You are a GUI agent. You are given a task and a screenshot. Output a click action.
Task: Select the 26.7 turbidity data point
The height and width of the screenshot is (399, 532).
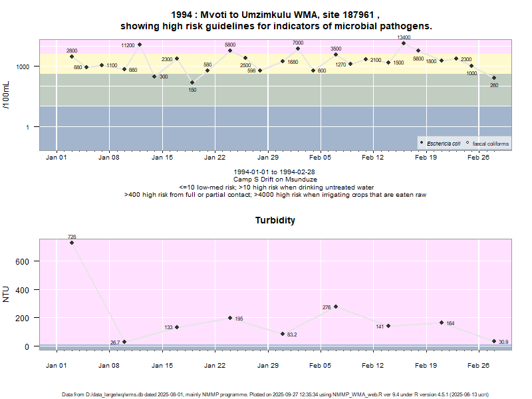point(124,342)
